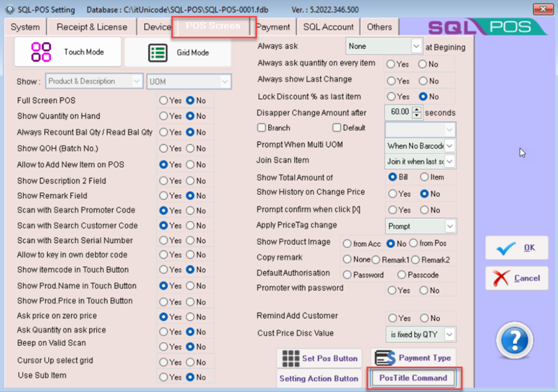Switch to Grid Mode view
This screenshot has height=392, width=558.
178,52
